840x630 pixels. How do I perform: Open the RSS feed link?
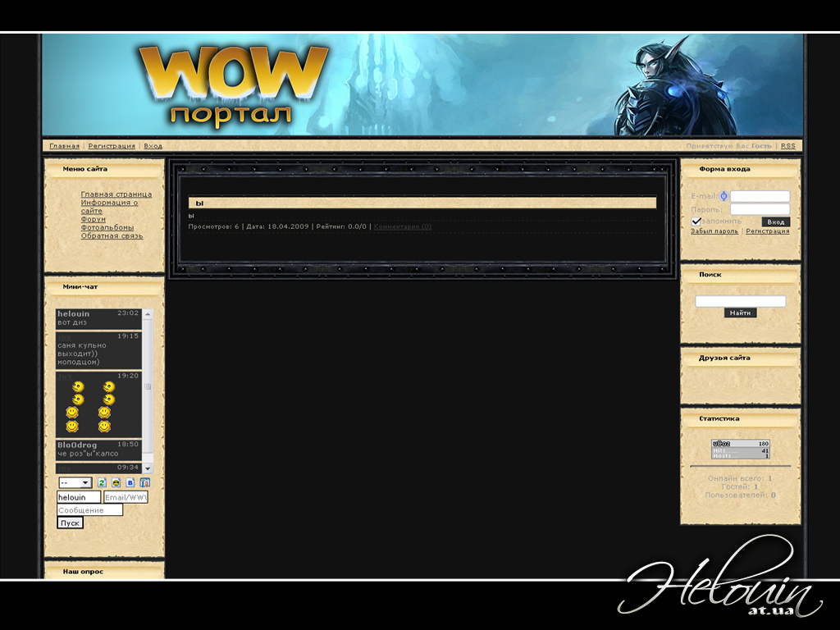coord(787,146)
